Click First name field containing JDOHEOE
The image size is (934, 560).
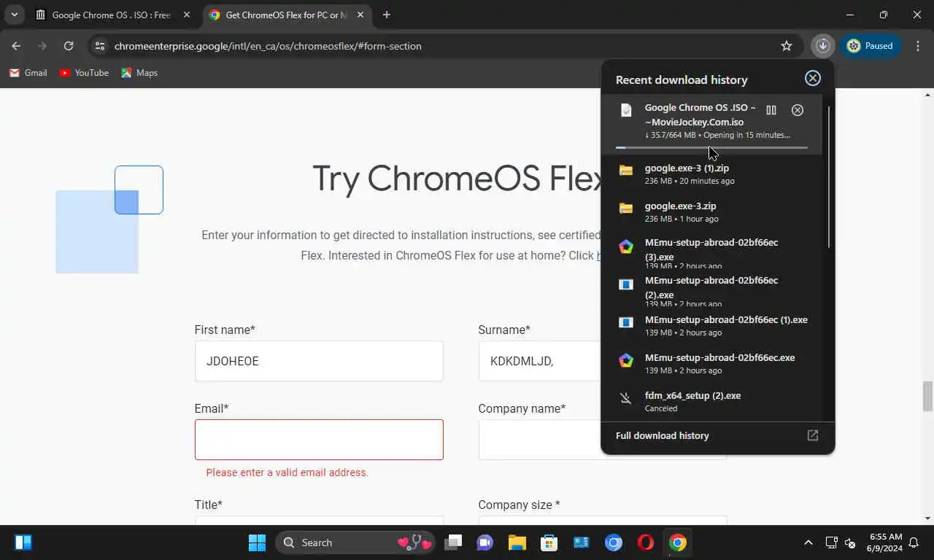tap(319, 361)
